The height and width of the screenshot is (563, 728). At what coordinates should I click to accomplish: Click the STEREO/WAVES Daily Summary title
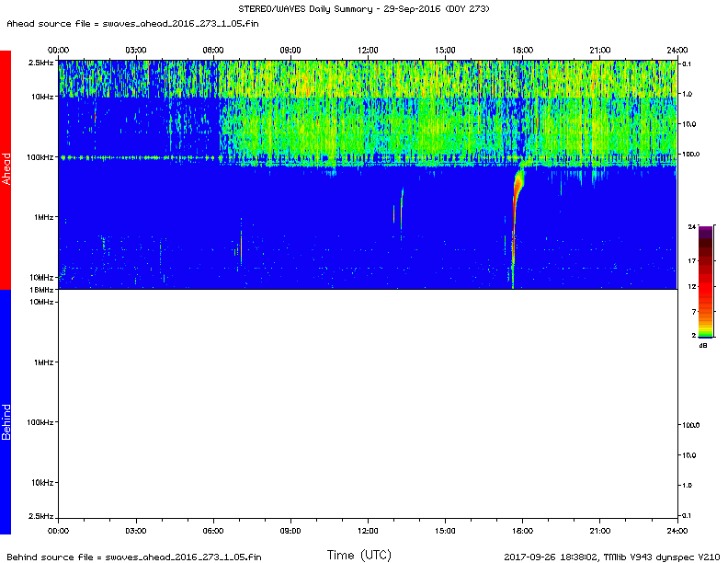click(x=363, y=8)
